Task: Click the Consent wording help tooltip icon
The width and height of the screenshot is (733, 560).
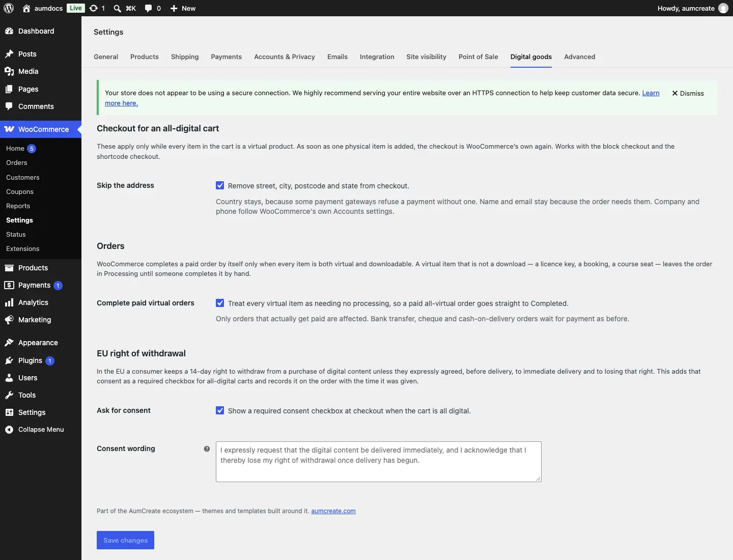Action: pos(207,449)
